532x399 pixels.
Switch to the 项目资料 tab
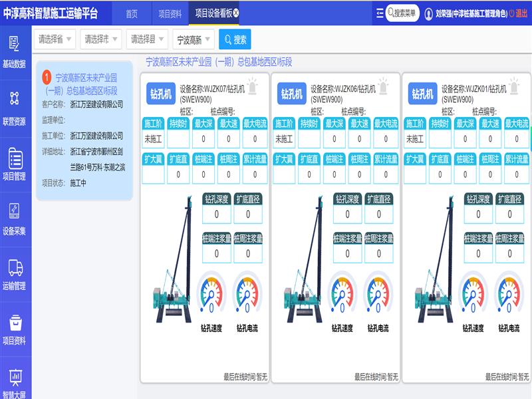[x=170, y=13]
